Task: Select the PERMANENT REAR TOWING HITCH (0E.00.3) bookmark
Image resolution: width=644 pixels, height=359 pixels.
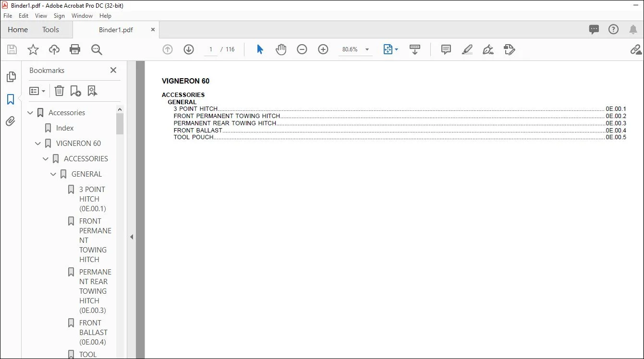Action: coord(95,291)
